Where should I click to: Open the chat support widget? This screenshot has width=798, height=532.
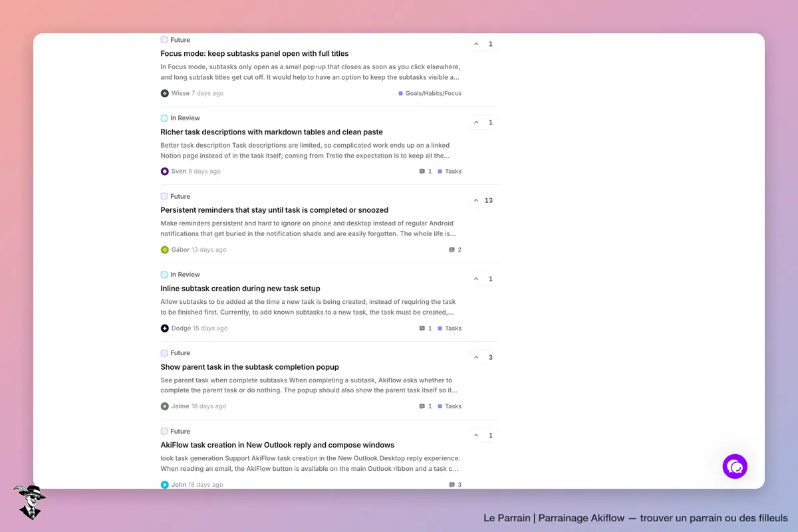(735, 466)
